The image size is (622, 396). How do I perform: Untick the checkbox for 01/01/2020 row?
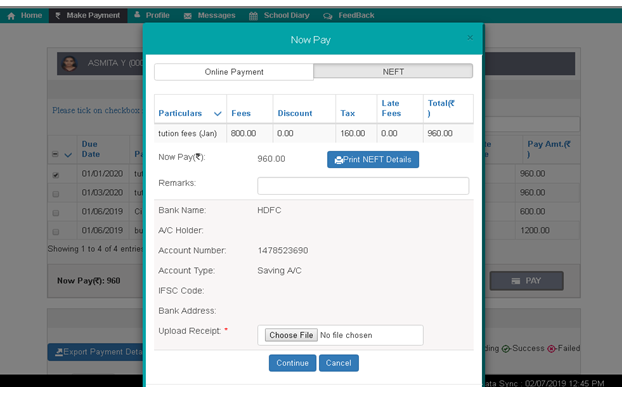click(x=56, y=175)
